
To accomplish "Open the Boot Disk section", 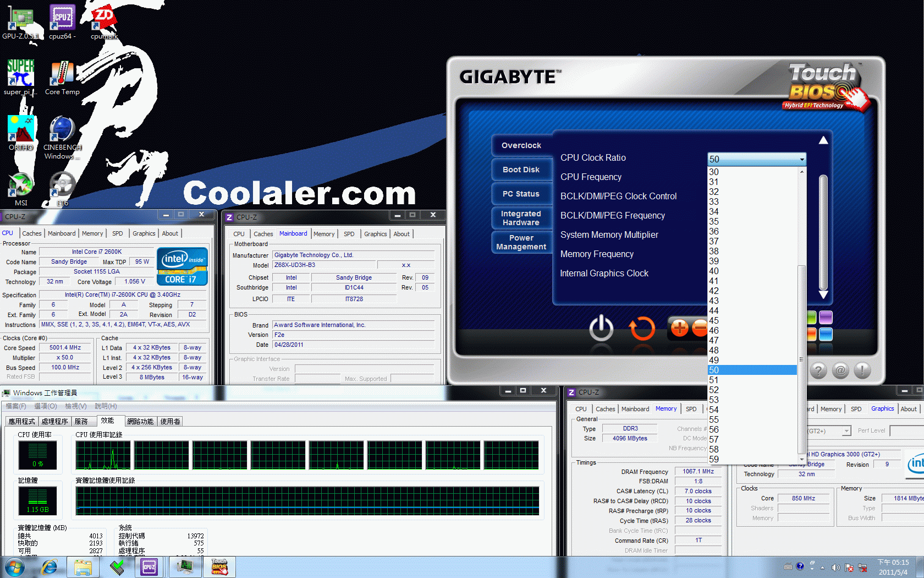I will [x=521, y=170].
